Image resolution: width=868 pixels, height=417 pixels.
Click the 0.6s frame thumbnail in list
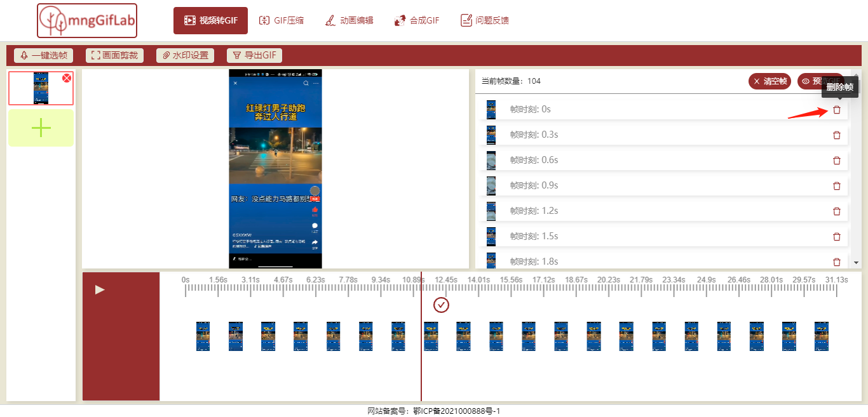pos(491,160)
